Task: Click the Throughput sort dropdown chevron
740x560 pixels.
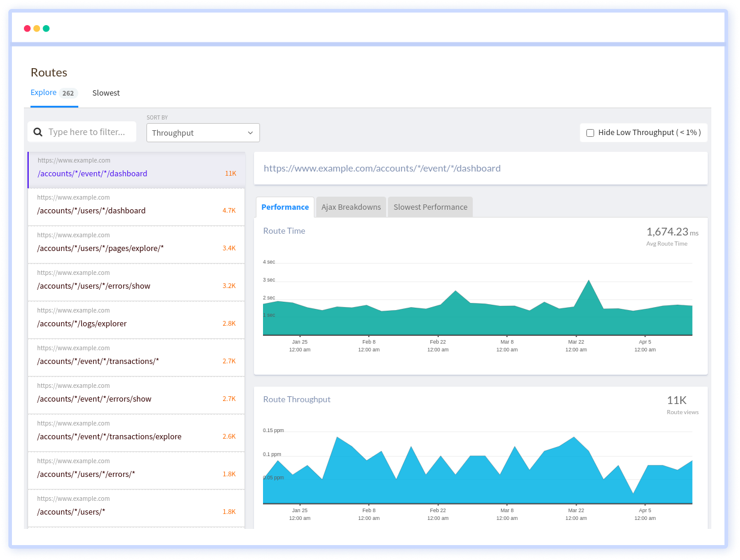Action: [250, 133]
